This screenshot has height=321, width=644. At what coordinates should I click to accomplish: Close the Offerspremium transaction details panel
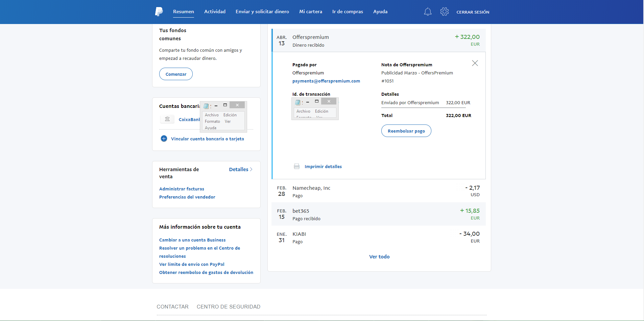click(x=475, y=63)
